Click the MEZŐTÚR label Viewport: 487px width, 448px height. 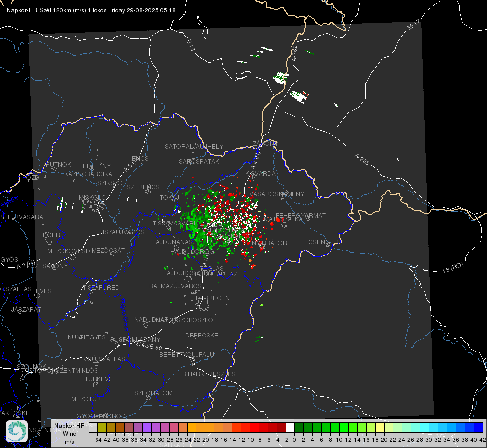(x=86, y=399)
